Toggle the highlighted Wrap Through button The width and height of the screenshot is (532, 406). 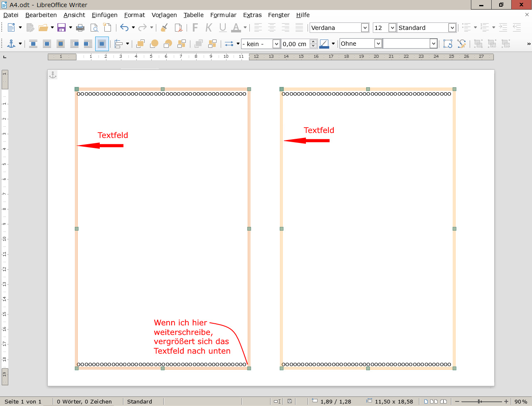click(x=102, y=44)
